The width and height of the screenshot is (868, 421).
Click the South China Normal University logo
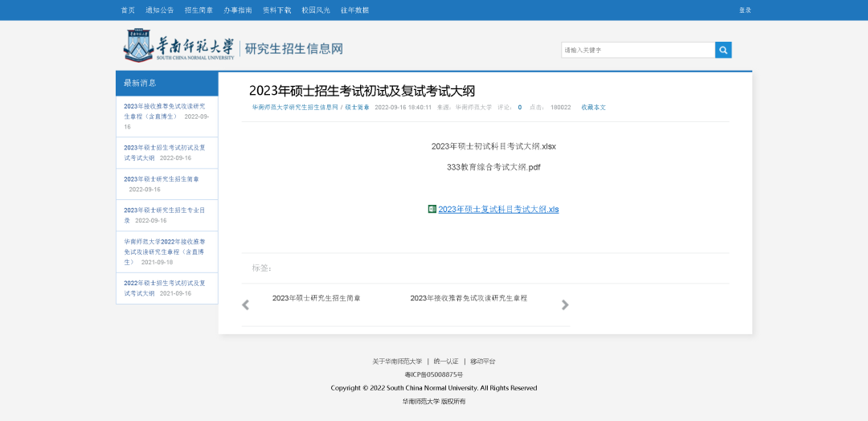pyautogui.click(x=178, y=46)
